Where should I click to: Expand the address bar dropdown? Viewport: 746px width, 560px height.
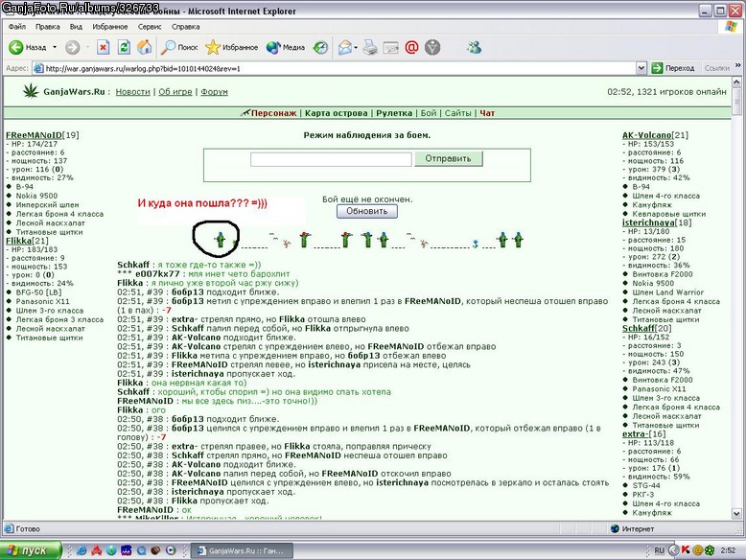(641, 68)
